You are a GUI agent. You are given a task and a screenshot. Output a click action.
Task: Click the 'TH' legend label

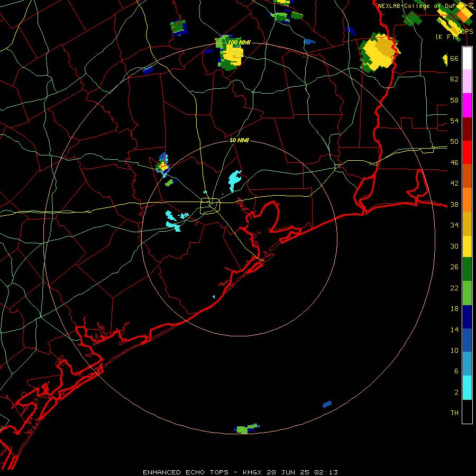[454, 413]
